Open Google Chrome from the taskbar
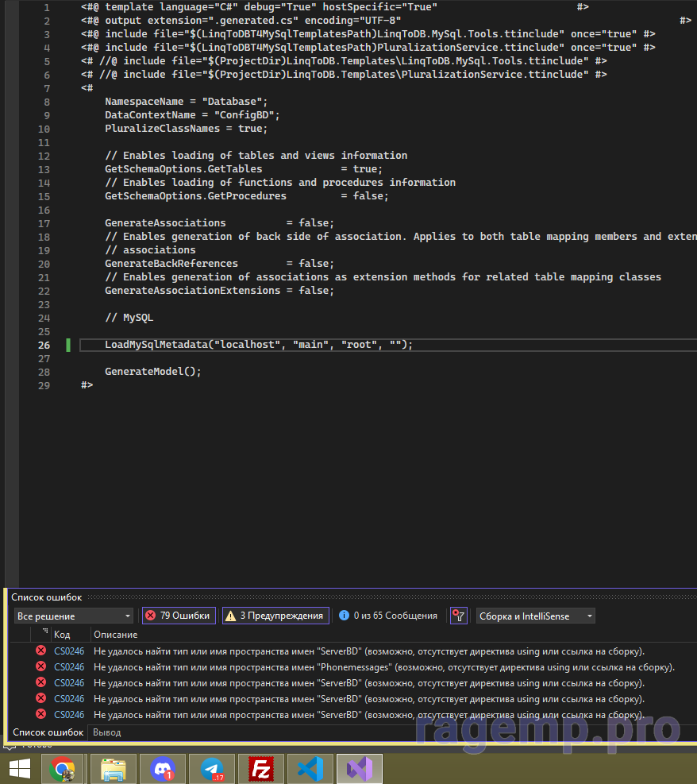 63,769
